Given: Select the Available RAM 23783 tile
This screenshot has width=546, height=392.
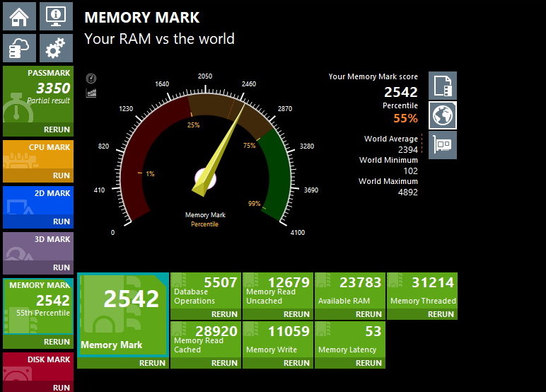Looking at the screenshot, I should click(x=350, y=291).
